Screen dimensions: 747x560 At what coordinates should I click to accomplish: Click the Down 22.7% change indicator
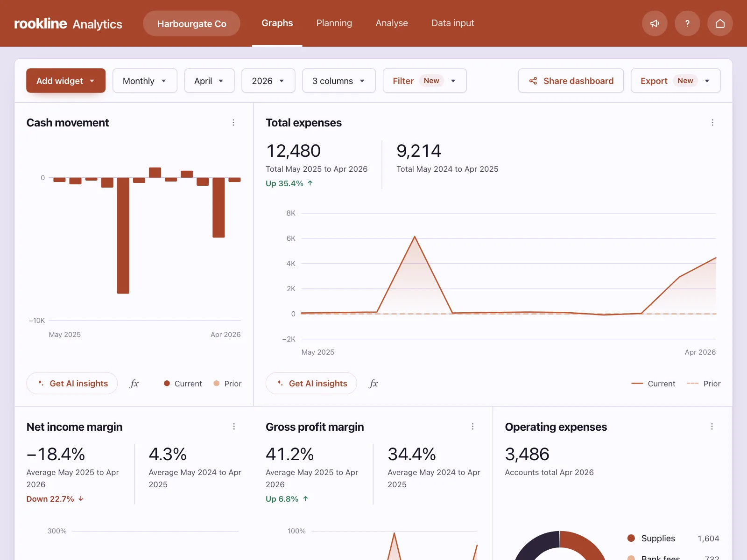[x=55, y=499]
